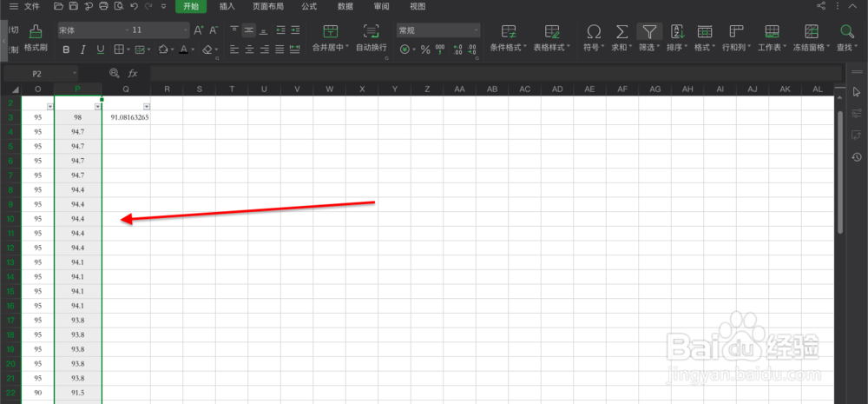The width and height of the screenshot is (868, 404).
Task: Click the increase decimal places icon
Action: click(x=457, y=50)
